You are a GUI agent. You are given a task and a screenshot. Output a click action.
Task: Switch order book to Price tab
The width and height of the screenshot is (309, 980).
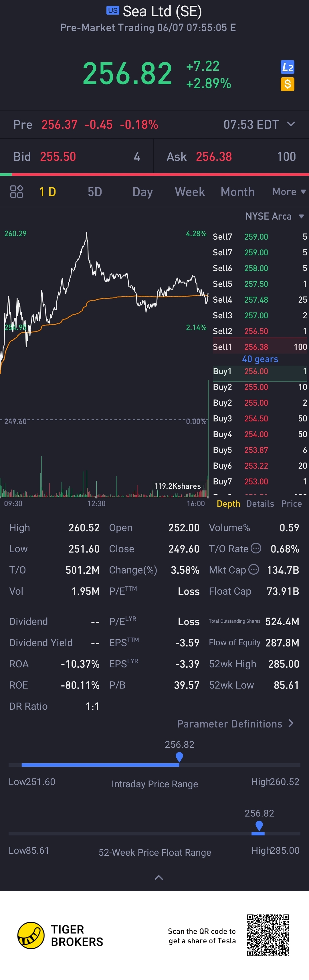point(291,504)
